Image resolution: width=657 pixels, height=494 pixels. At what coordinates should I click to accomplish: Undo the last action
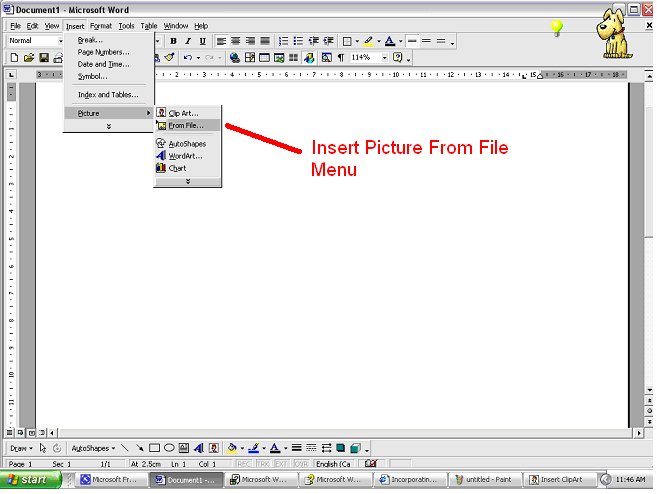point(188,57)
